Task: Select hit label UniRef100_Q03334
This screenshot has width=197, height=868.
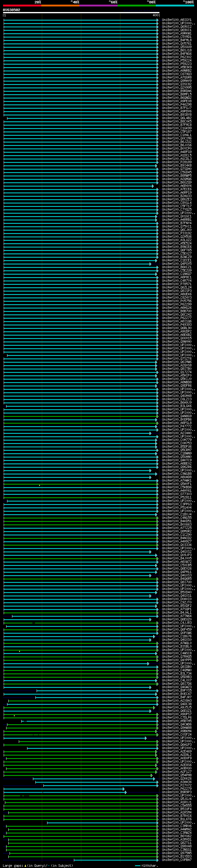Action: point(176,545)
